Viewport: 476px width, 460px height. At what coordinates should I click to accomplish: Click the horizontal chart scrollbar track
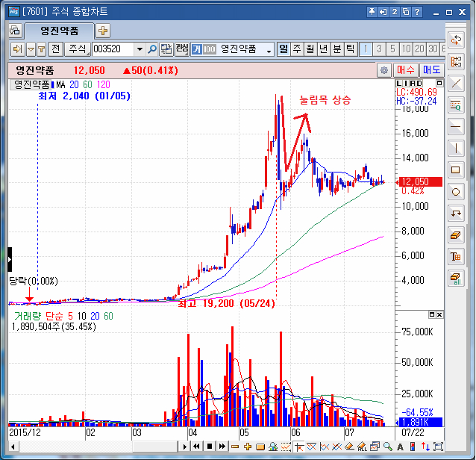97,447
